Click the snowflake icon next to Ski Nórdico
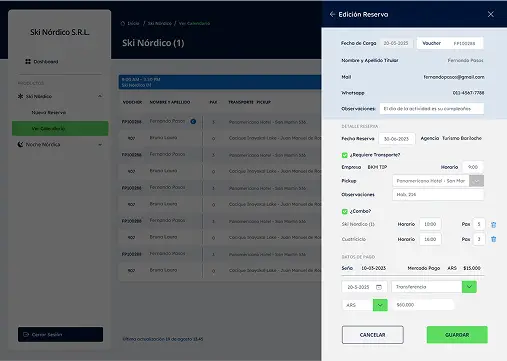 coord(20,96)
